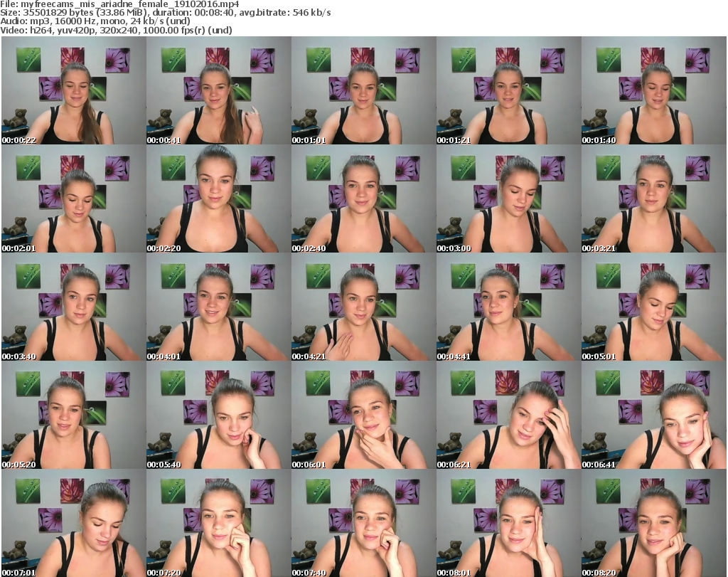Select the thumbnail at 00:02:01
728x577 pixels.
click(x=73, y=199)
